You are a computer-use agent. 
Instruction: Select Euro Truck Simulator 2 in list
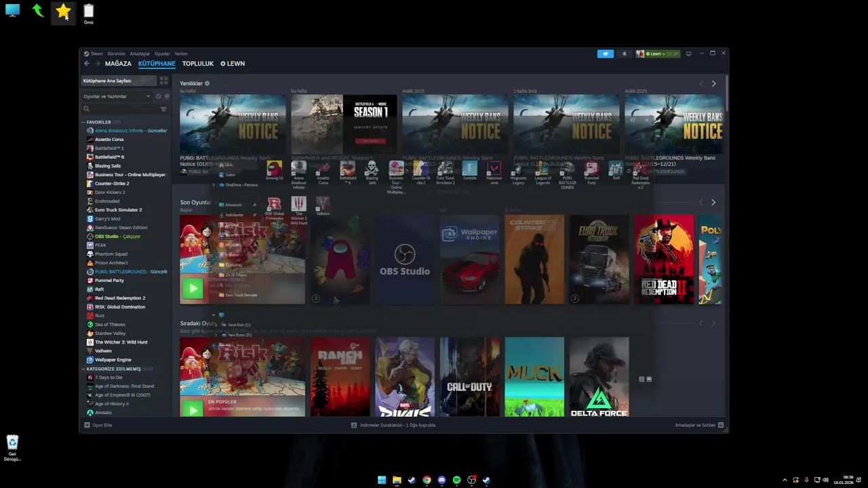pos(118,210)
